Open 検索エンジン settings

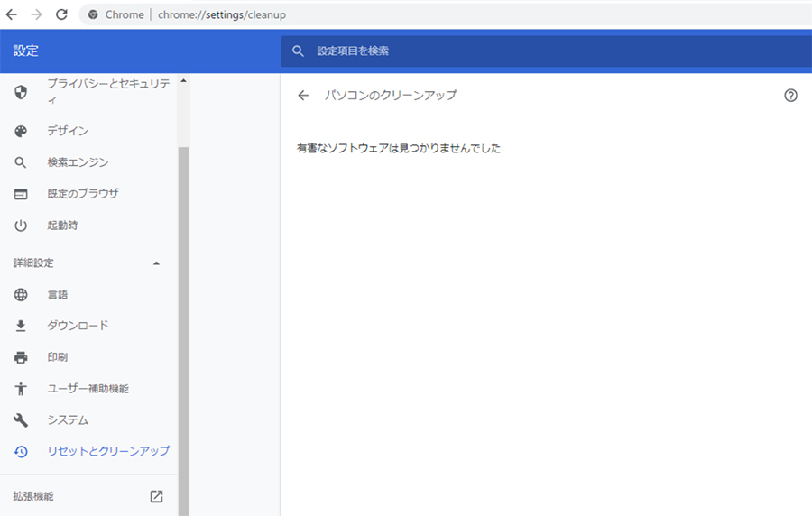pyautogui.click(x=78, y=162)
